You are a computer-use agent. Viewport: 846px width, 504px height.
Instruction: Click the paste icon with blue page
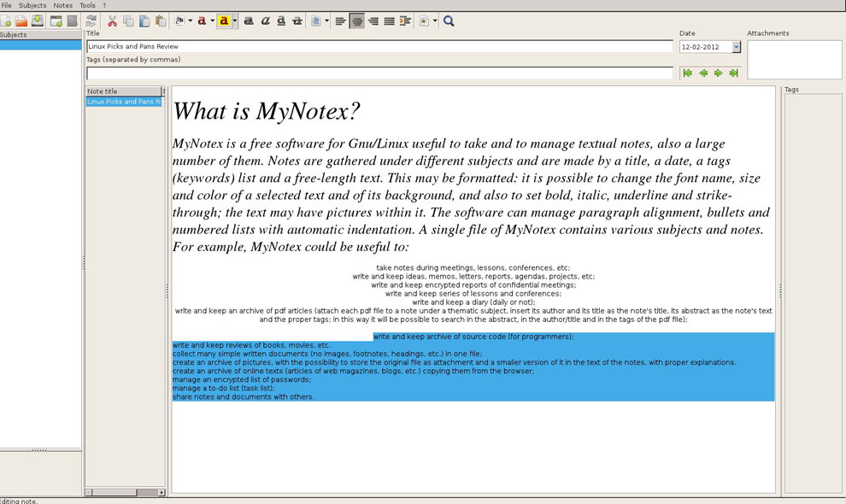(144, 21)
